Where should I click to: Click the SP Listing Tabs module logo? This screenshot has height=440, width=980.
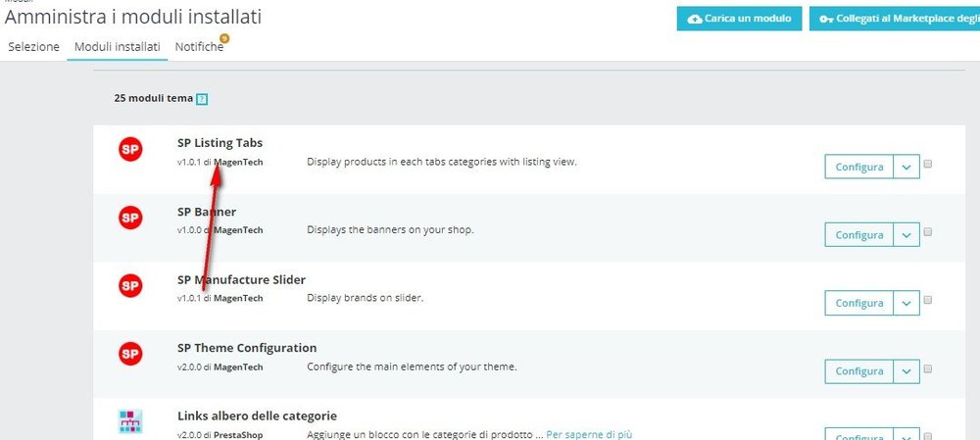[x=130, y=149]
